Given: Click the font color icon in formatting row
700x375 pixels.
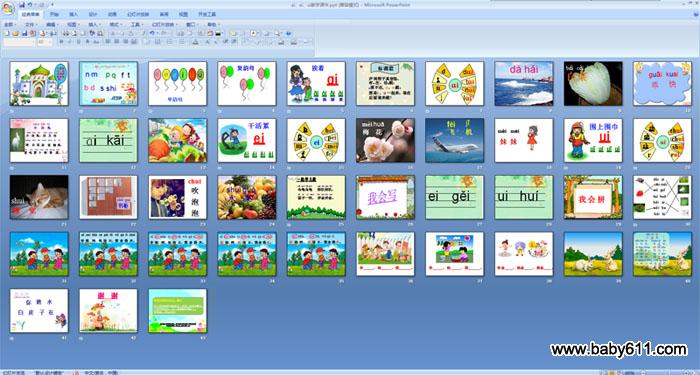Looking at the screenshot, I should click(x=196, y=42).
